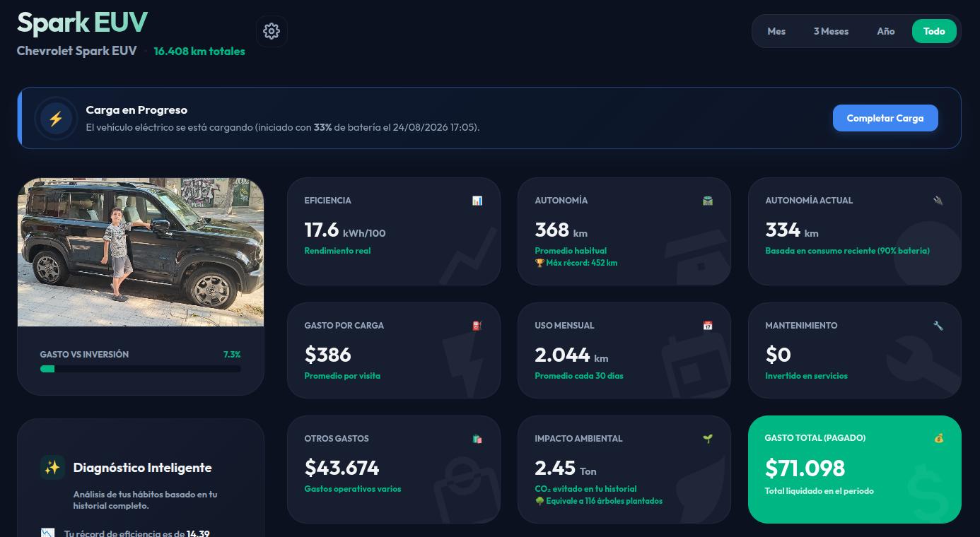Viewport: 980px width, 537px height.
Task: Click the Diagnóstico Inteligente heading
Action: pos(143,468)
